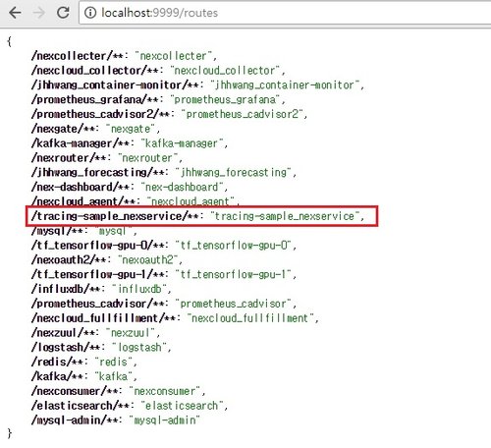Click the browser forward arrow
The height and width of the screenshot is (448, 491).
39,13
